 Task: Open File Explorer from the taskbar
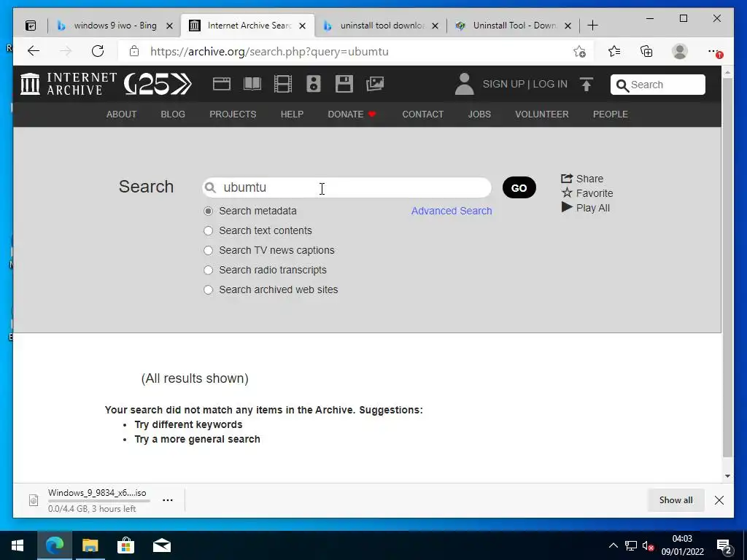coord(90,545)
